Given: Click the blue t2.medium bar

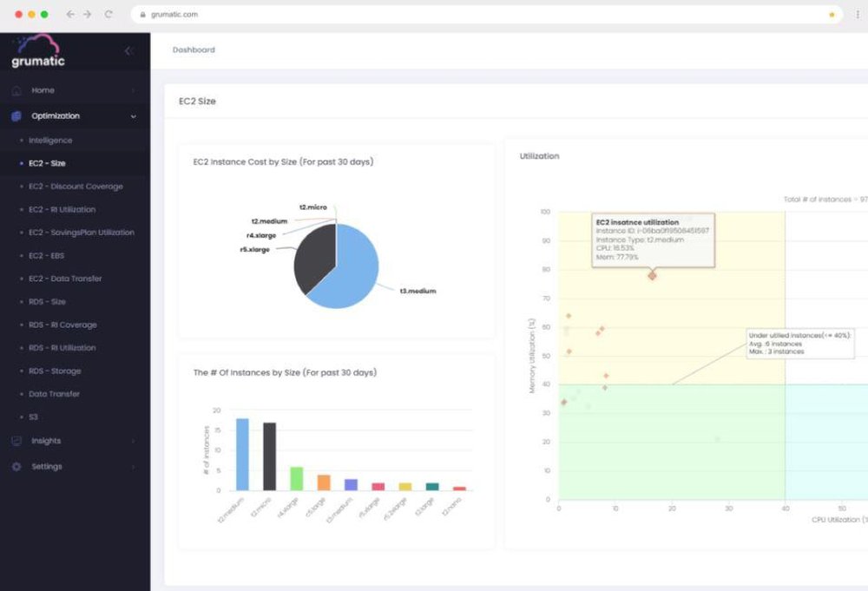Looking at the screenshot, I should [x=242, y=455].
